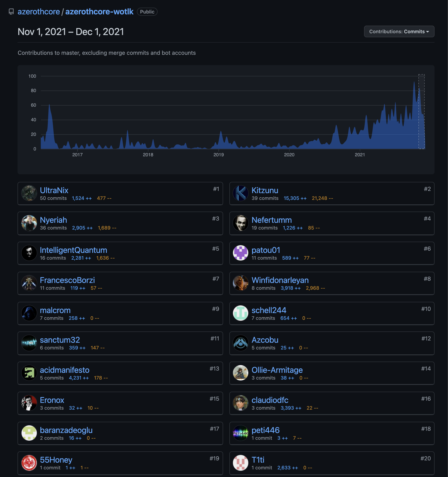Open schell244's profile link

click(x=269, y=310)
